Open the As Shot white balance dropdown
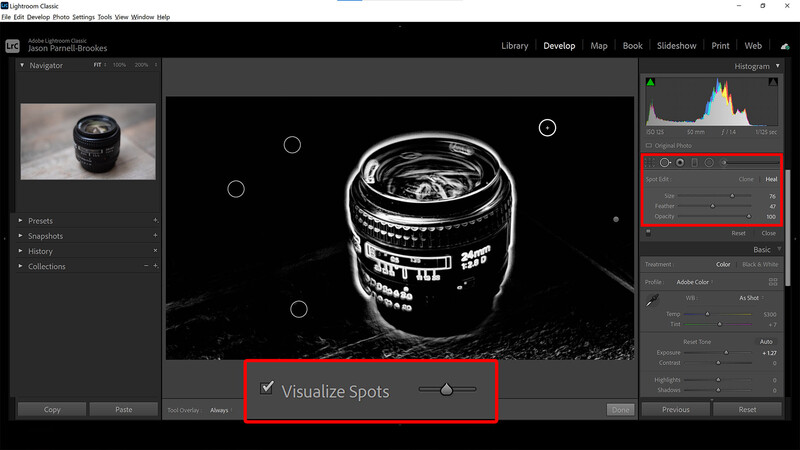The width and height of the screenshot is (800, 450). (751, 298)
